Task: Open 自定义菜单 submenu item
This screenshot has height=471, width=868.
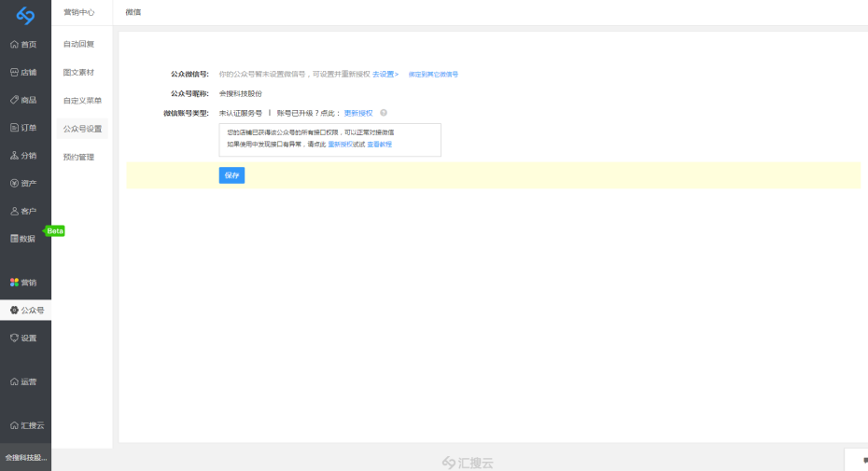Action: pos(82,101)
